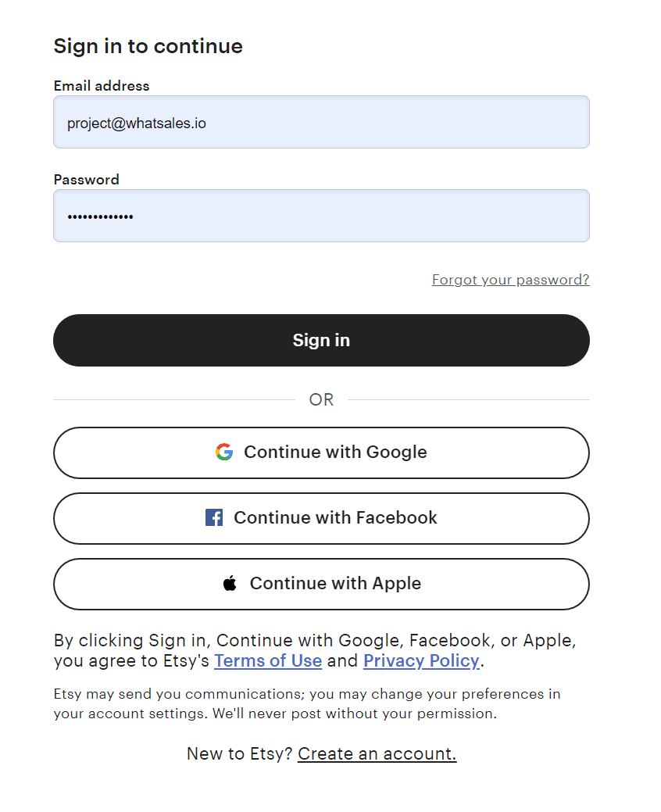The width and height of the screenshot is (661, 812).
Task: Choose the Continue with Google text
Action: pyautogui.click(x=335, y=452)
